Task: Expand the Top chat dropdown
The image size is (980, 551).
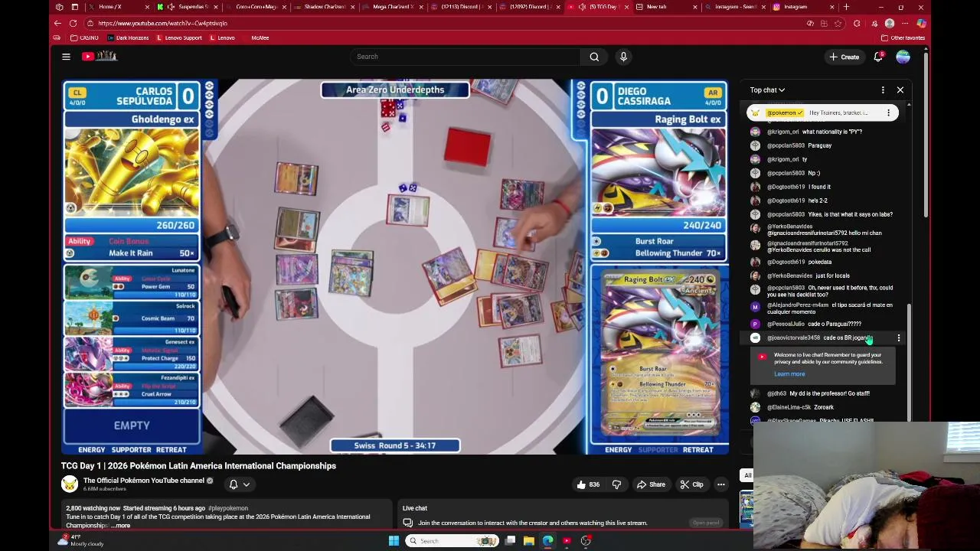Action: (x=767, y=90)
